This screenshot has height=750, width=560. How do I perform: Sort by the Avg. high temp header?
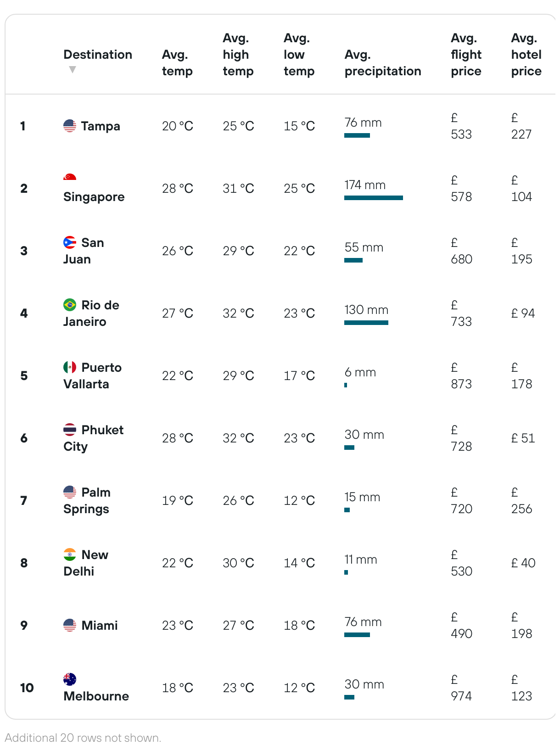coord(238,55)
